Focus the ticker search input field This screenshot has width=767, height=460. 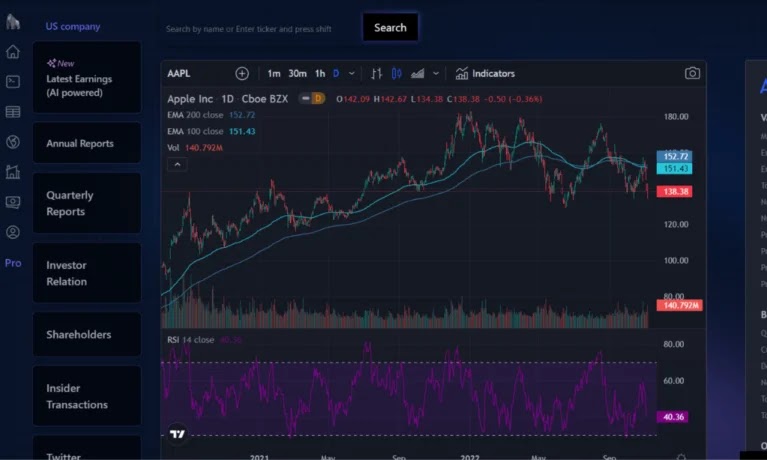point(260,29)
